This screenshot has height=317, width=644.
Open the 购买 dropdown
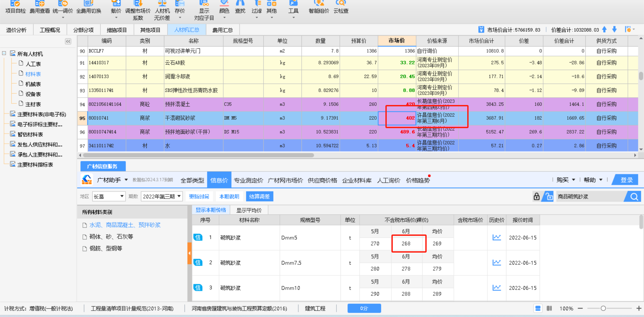pyautogui.click(x=566, y=180)
